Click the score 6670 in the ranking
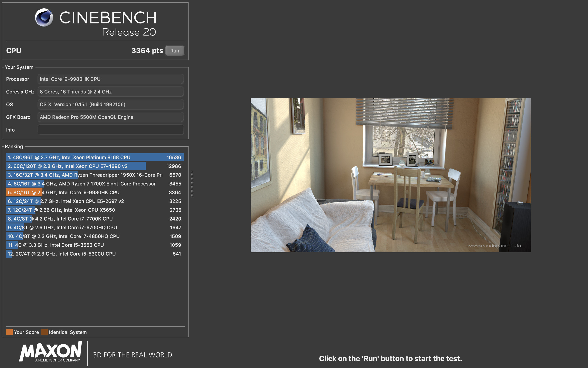The height and width of the screenshot is (368, 588). [175, 175]
